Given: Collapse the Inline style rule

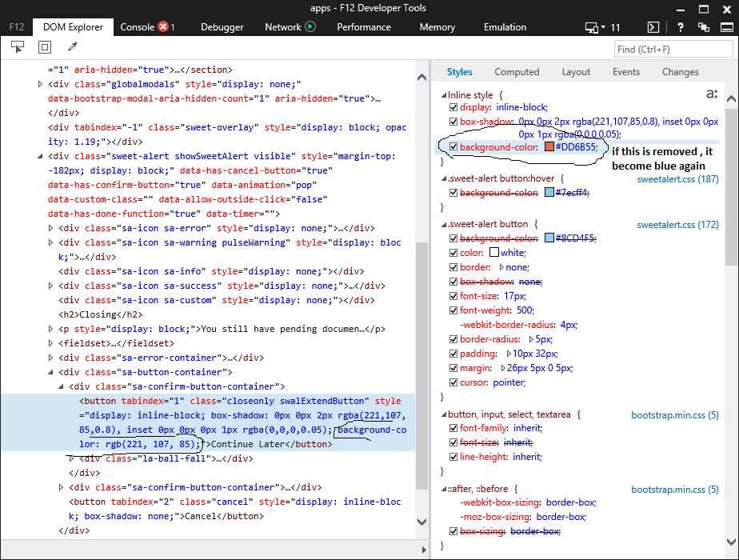Looking at the screenshot, I should [444, 94].
